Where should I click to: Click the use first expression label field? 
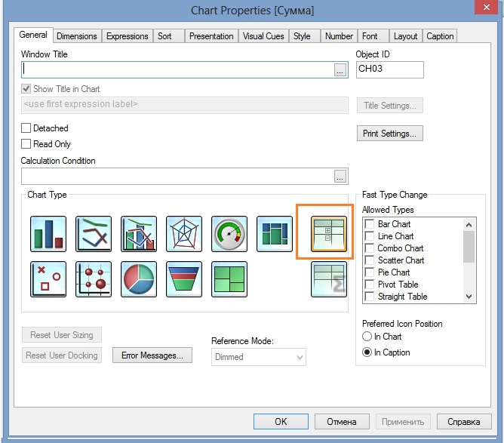[x=185, y=105]
